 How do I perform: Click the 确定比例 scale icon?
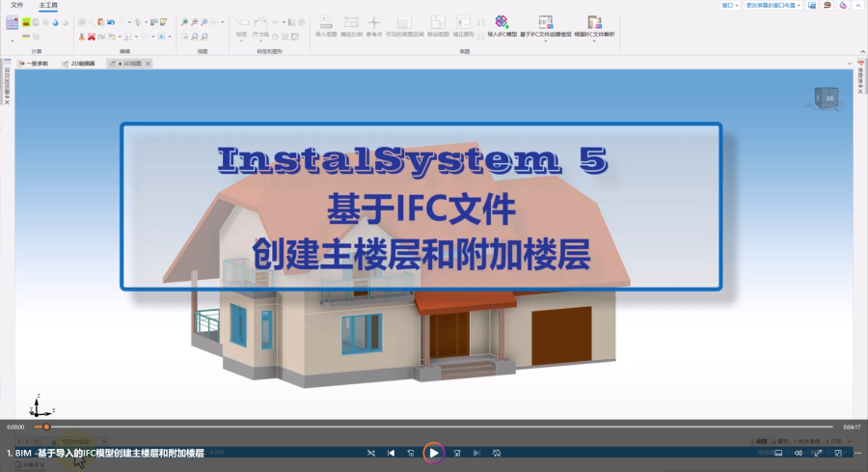[351, 22]
